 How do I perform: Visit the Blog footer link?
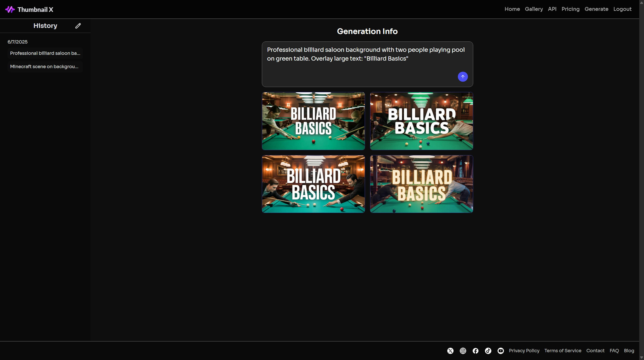click(x=629, y=351)
